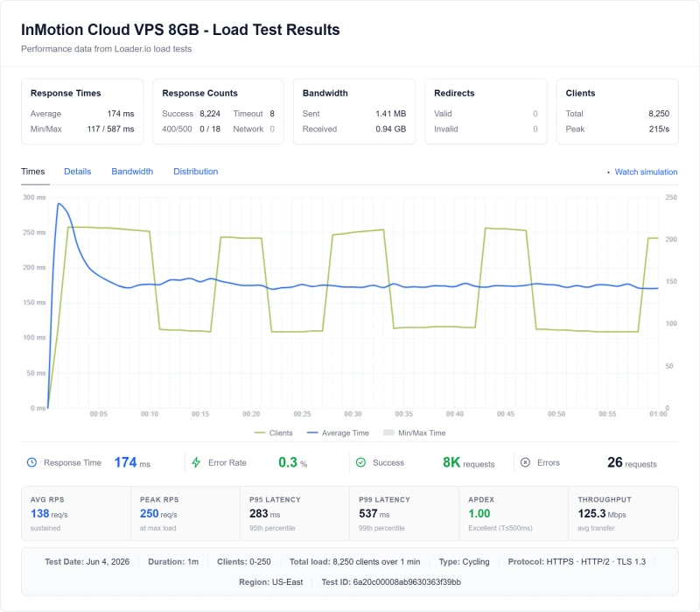This screenshot has height=612, width=700.
Task: Click the Watch simulation link
Action: (646, 172)
